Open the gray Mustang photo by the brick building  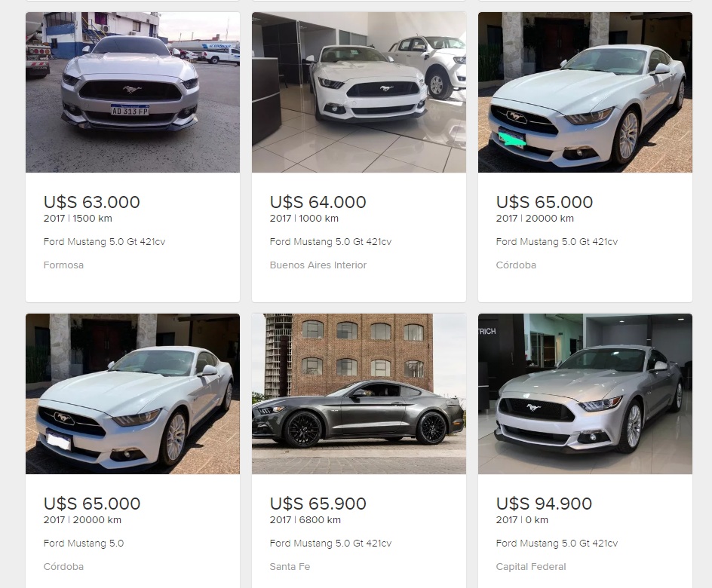358,394
